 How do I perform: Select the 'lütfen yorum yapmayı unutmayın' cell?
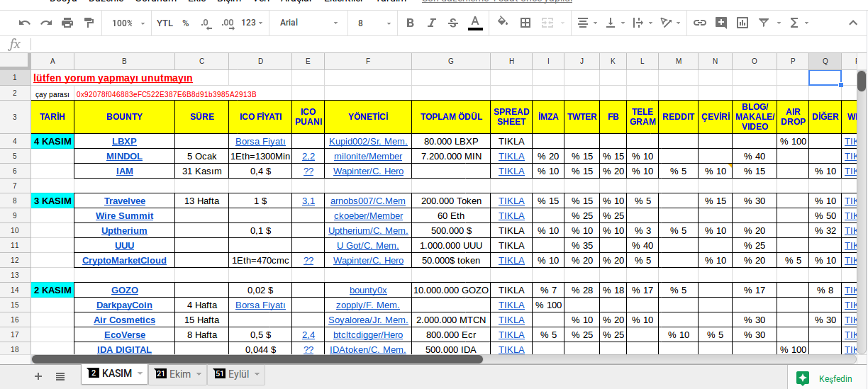(x=113, y=78)
